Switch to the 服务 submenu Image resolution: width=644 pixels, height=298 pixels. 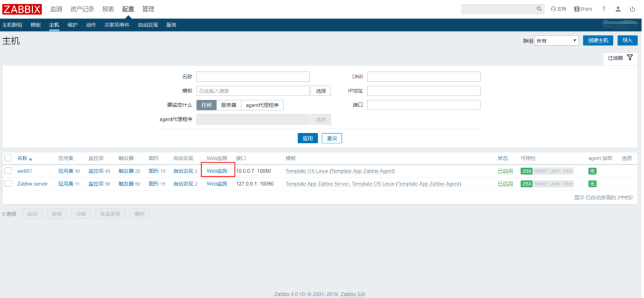coord(171,25)
